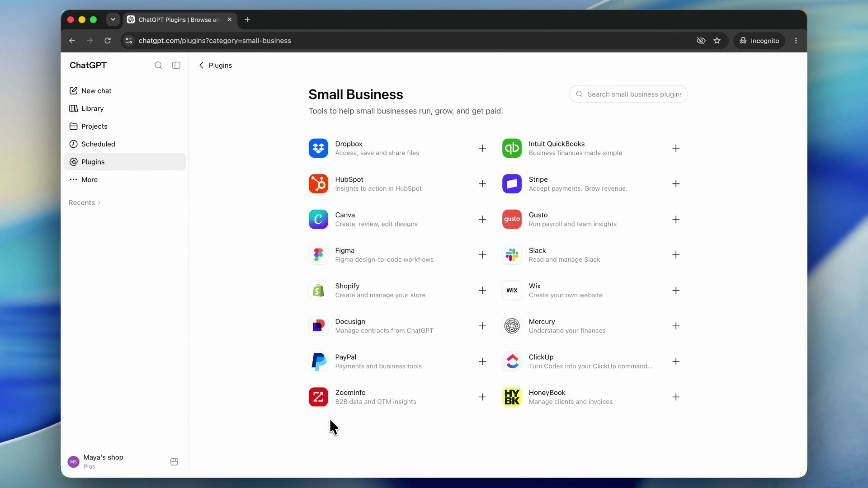This screenshot has height=488, width=868.
Task: Add the Wix plugin with plus button
Action: (x=676, y=291)
